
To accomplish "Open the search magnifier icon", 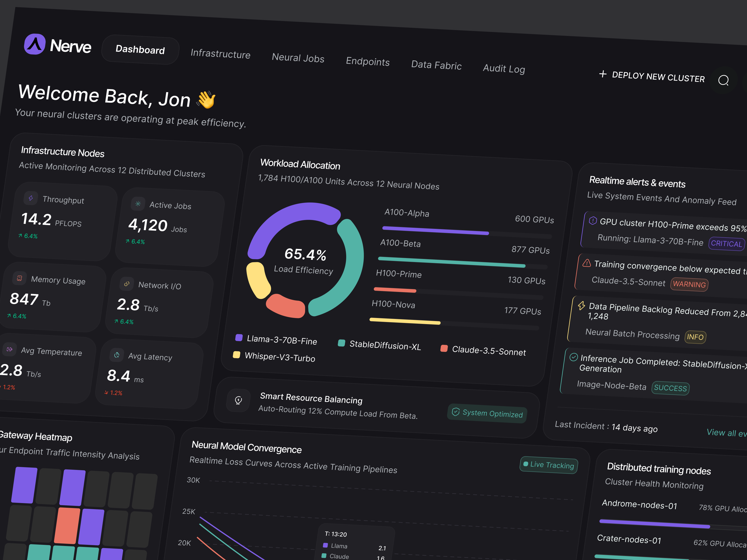I will [x=723, y=80].
